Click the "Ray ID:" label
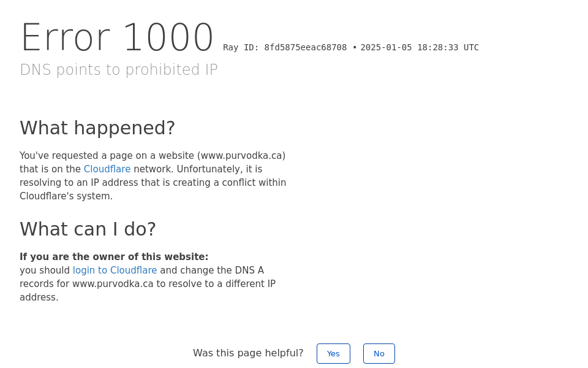 coord(241,48)
